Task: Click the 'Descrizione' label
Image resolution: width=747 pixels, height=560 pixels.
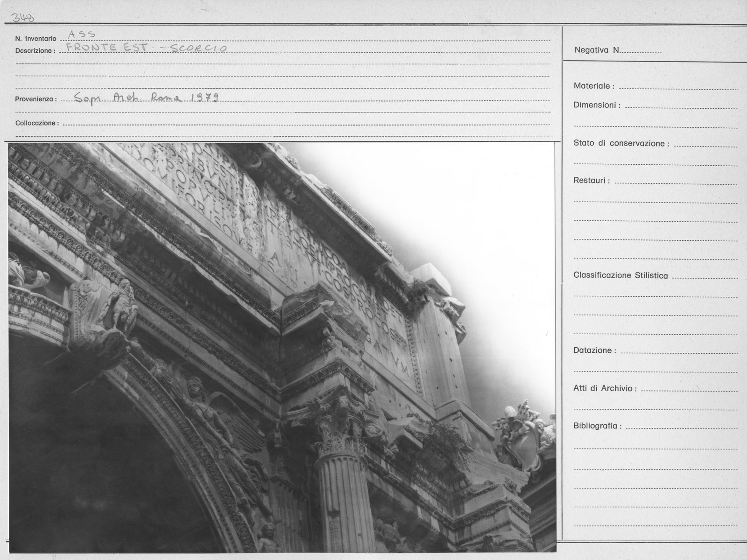Action: [x=35, y=50]
